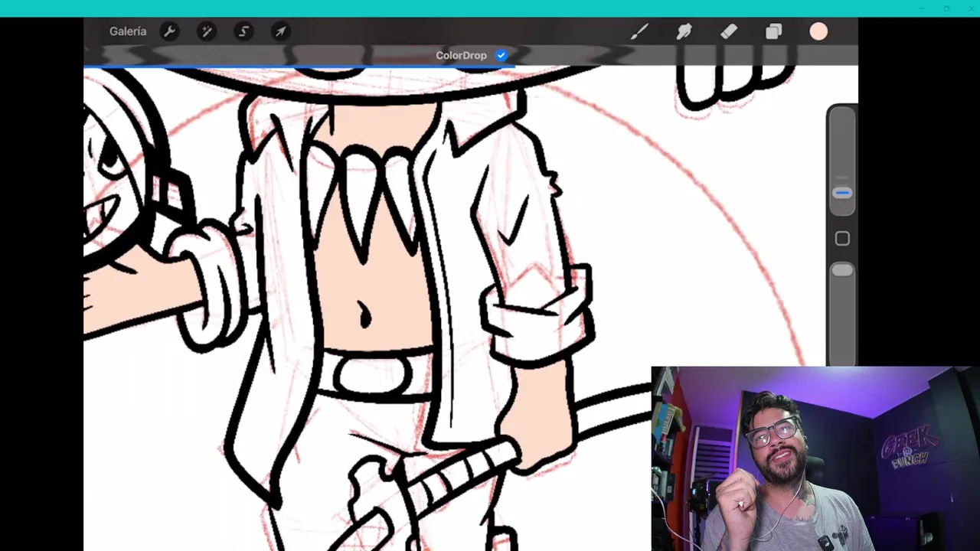980x551 pixels.
Task: Maximize the window in title bar
Action: [946, 8]
